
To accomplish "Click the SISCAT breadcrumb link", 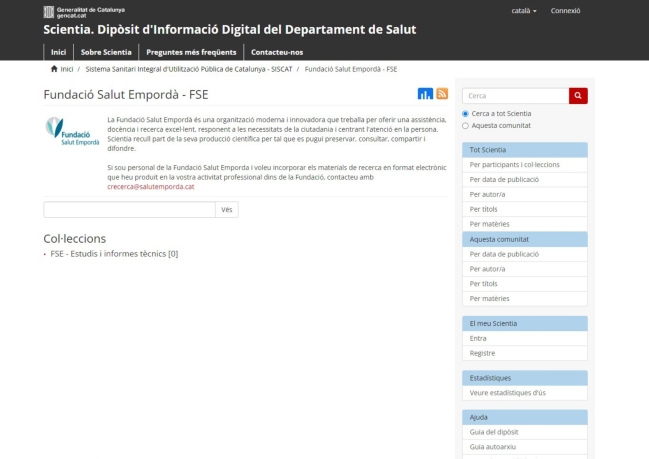I will pyautogui.click(x=189, y=69).
